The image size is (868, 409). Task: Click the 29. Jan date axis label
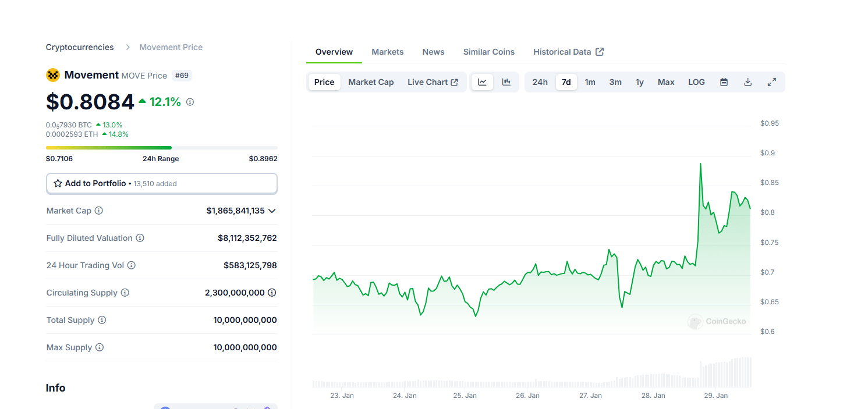click(715, 396)
